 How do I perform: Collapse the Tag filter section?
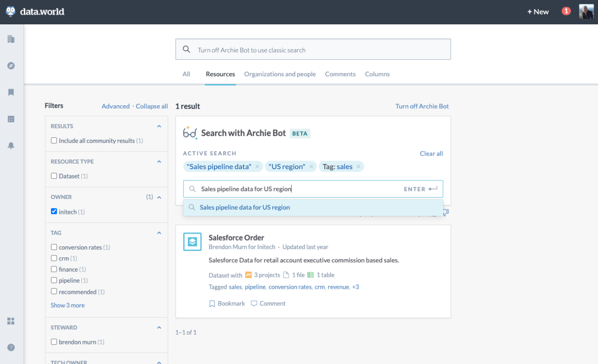(x=159, y=233)
